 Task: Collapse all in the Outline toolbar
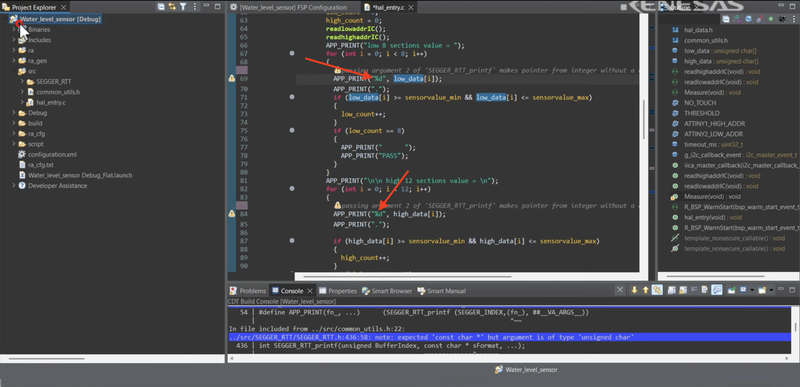(726, 19)
